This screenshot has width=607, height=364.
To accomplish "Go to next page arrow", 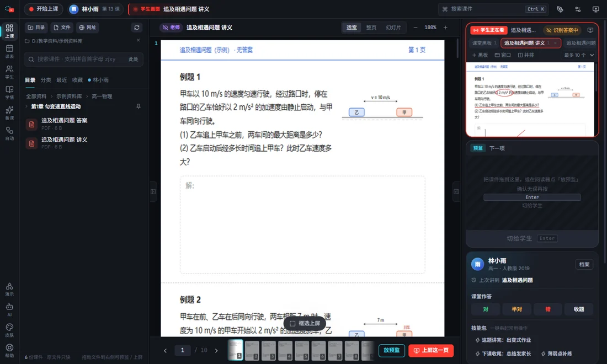I will [x=216, y=350].
